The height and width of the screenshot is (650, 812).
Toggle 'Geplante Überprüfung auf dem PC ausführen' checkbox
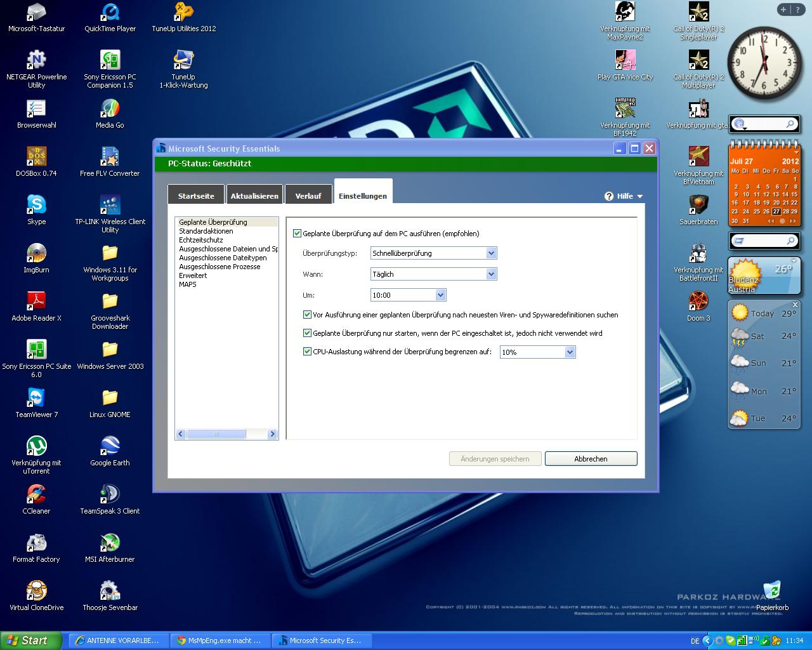pos(297,234)
